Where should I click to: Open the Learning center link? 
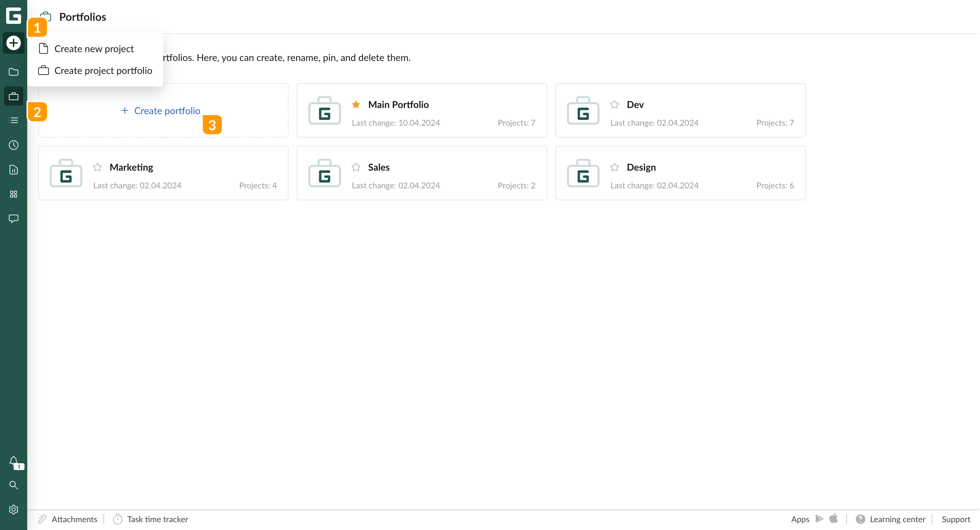[x=897, y=519]
